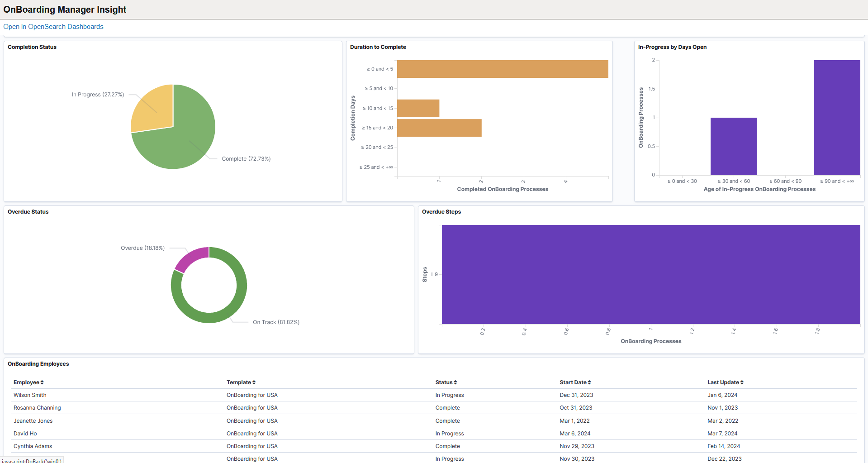Select the ≥ 30 and < 60 days open bar
This screenshot has height=463, width=868.
pyautogui.click(x=733, y=146)
